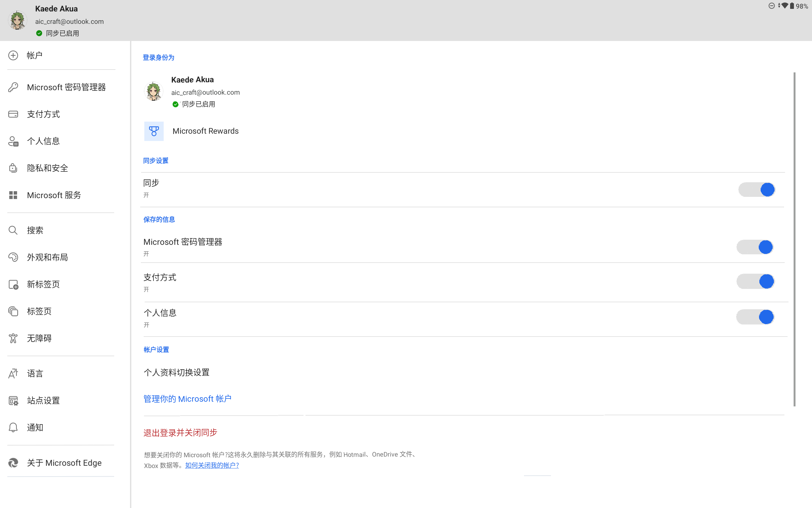Click the Wi-Fi icon in the status bar
Viewport: 812px width, 508px height.
pyautogui.click(x=784, y=5)
